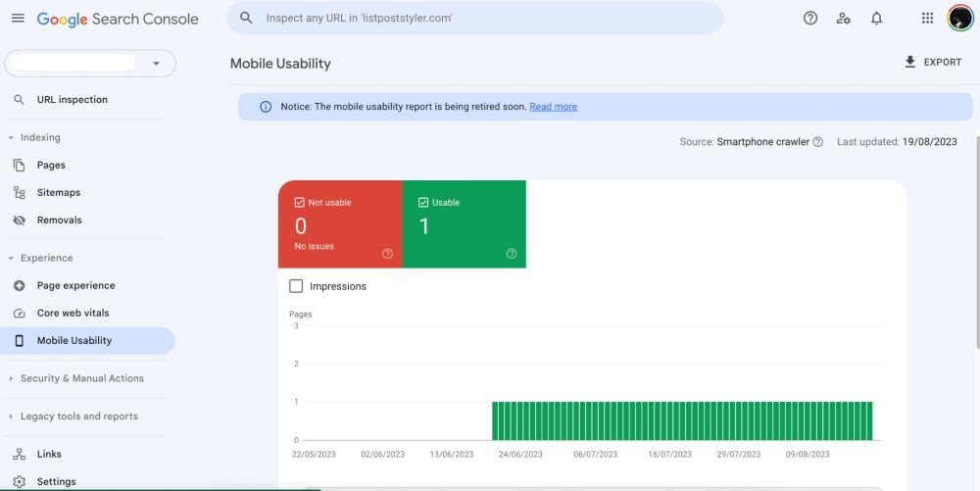Viewport: 980px width, 491px height.
Task: Click the Read more link
Action: click(x=553, y=107)
